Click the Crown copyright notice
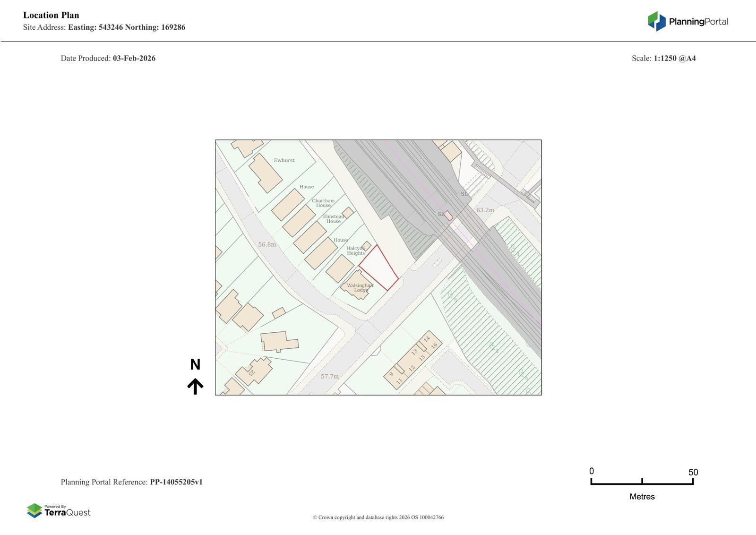 [x=378, y=517]
